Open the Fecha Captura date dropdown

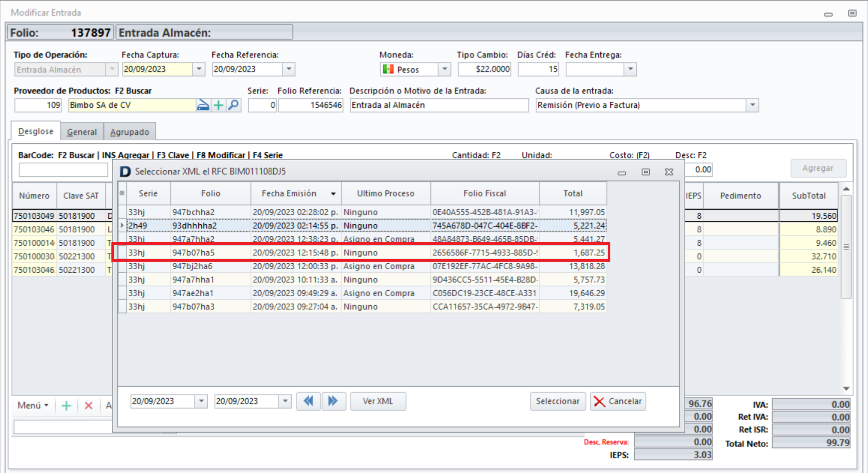pos(199,69)
